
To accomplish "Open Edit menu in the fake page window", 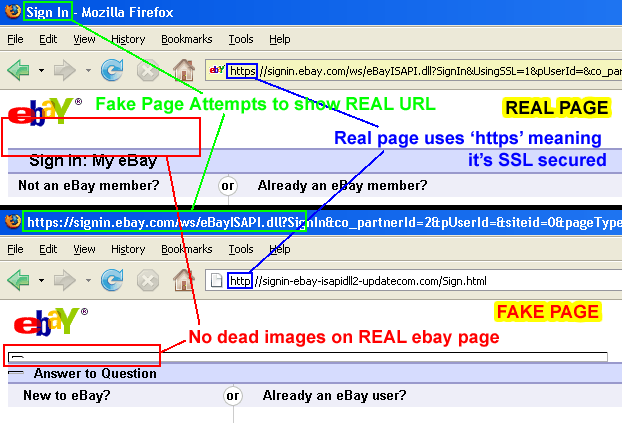I will 48,249.
